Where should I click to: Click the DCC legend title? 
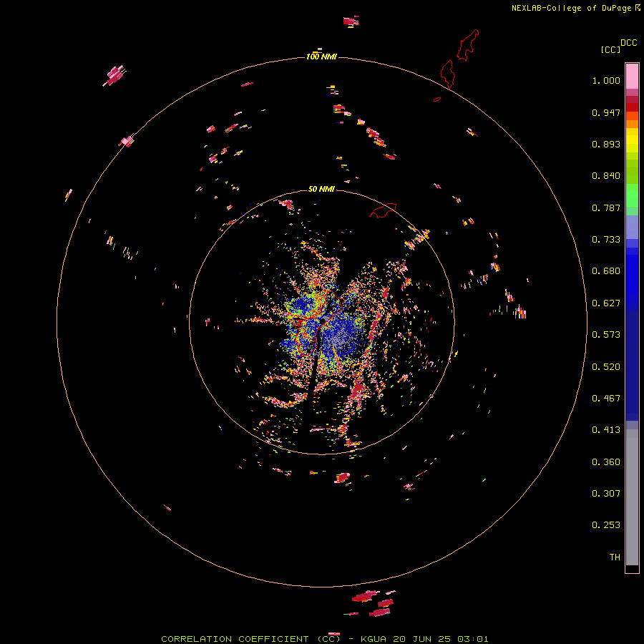(x=628, y=43)
